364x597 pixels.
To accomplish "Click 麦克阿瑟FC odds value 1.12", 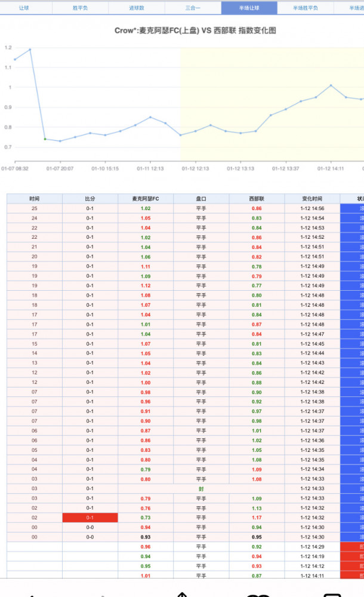I will tap(146, 286).
